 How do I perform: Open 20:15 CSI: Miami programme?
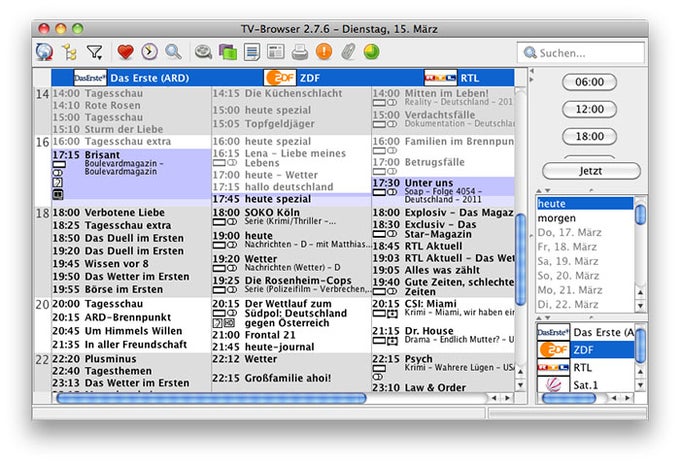click(443, 308)
